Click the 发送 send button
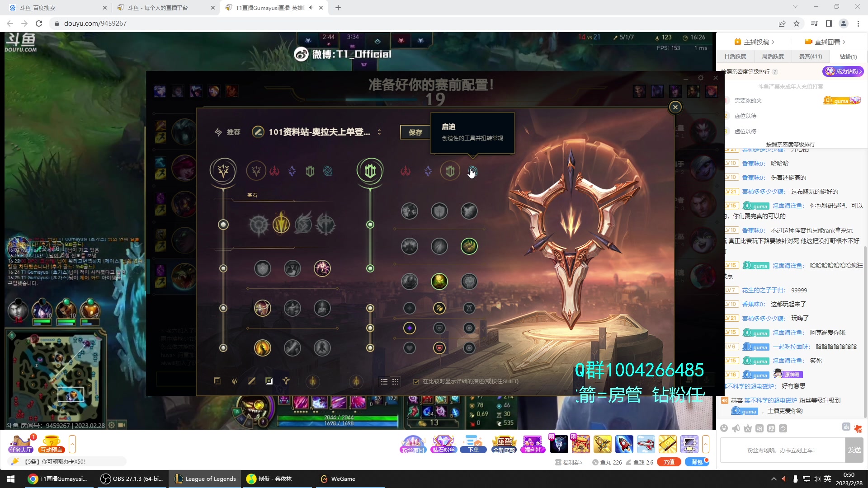This screenshot has height=488, width=868. [854, 450]
